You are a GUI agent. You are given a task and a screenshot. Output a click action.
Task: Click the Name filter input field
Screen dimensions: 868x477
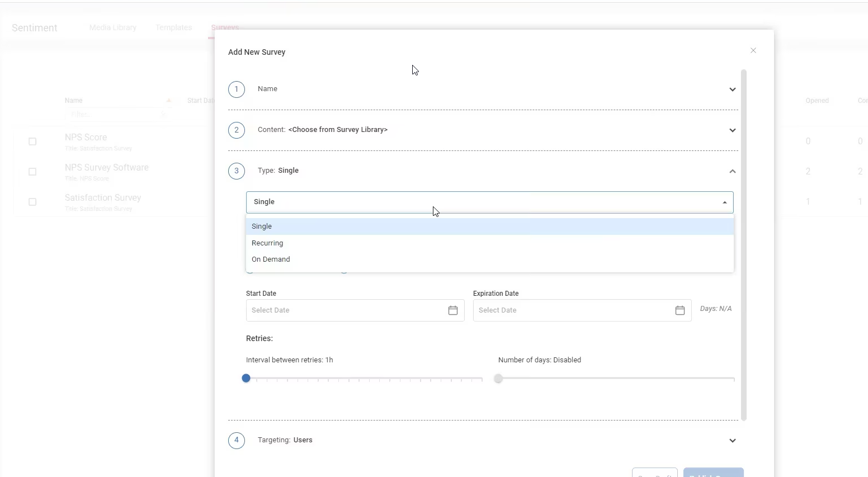[x=117, y=115]
